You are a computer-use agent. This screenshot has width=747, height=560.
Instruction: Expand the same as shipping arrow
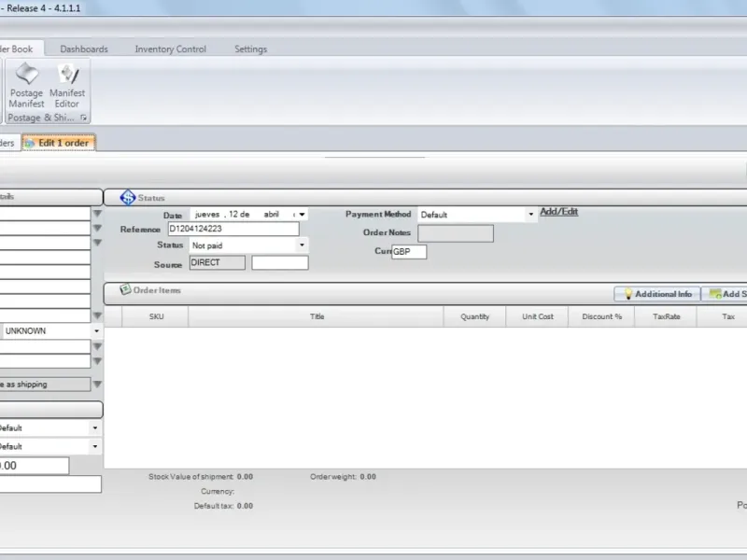[x=97, y=384]
